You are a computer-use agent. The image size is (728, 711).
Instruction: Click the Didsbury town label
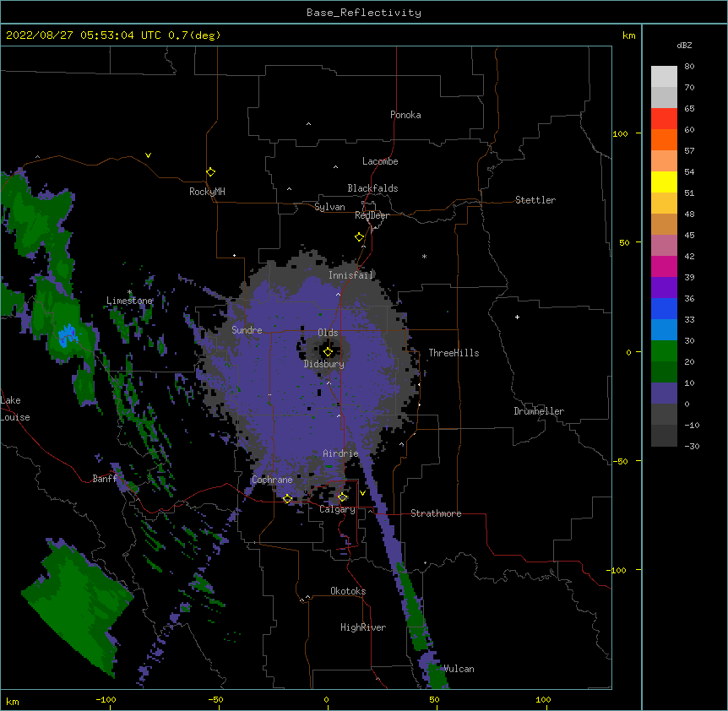[x=323, y=364]
